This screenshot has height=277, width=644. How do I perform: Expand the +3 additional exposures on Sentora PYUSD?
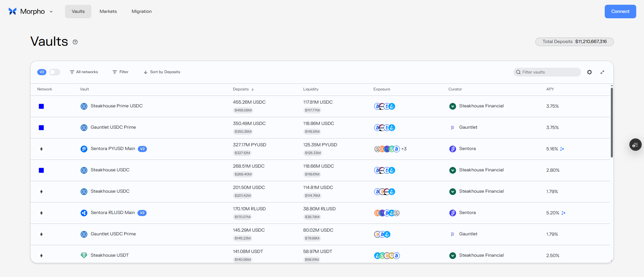[404, 149]
